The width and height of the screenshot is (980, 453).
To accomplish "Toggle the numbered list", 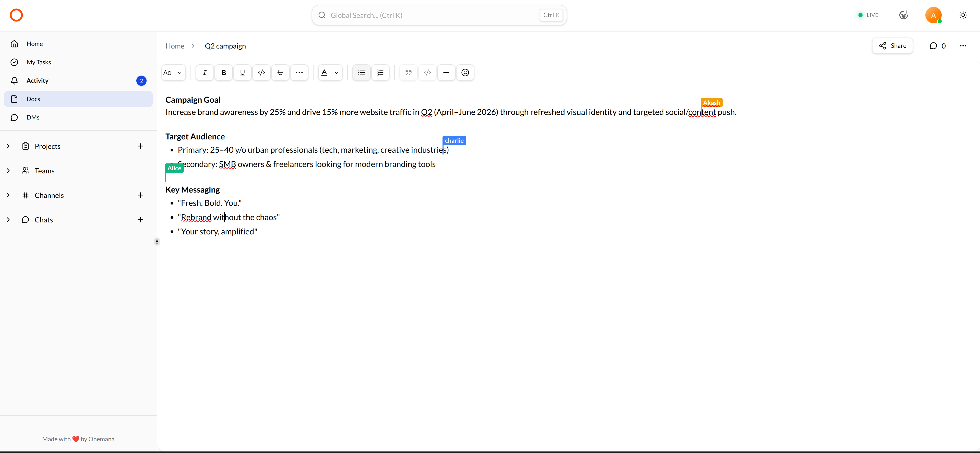I will coord(380,73).
